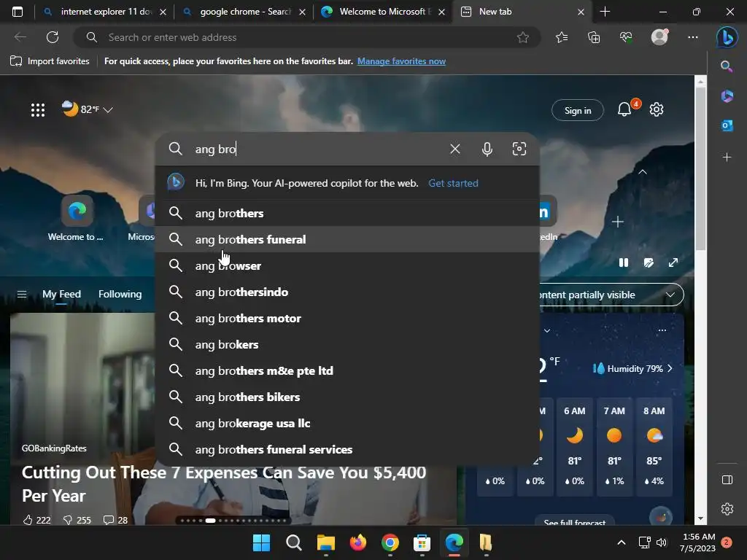
Task: Open the profile avatar icon
Action: tap(659, 36)
